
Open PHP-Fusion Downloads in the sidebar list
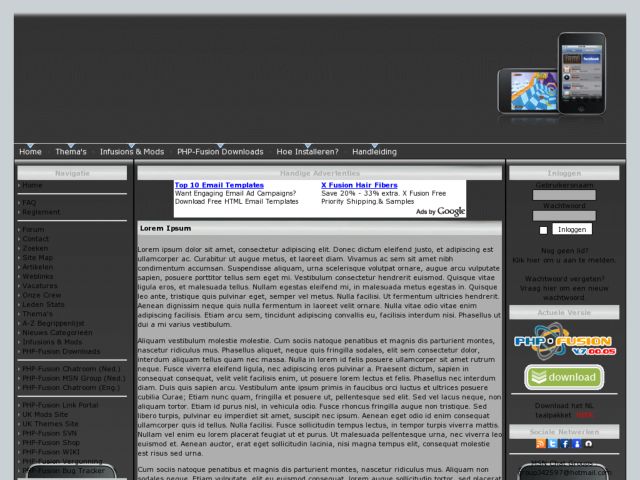click(61, 351)
